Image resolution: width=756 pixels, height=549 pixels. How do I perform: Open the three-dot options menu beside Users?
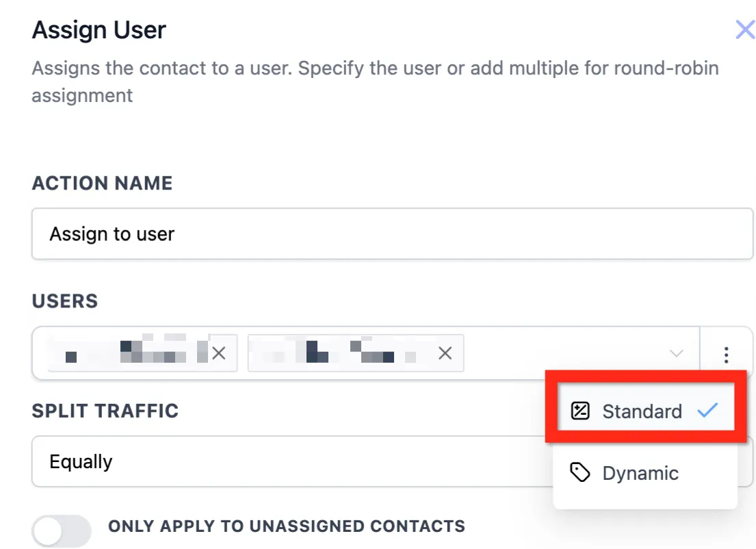(x=726, y=355)
